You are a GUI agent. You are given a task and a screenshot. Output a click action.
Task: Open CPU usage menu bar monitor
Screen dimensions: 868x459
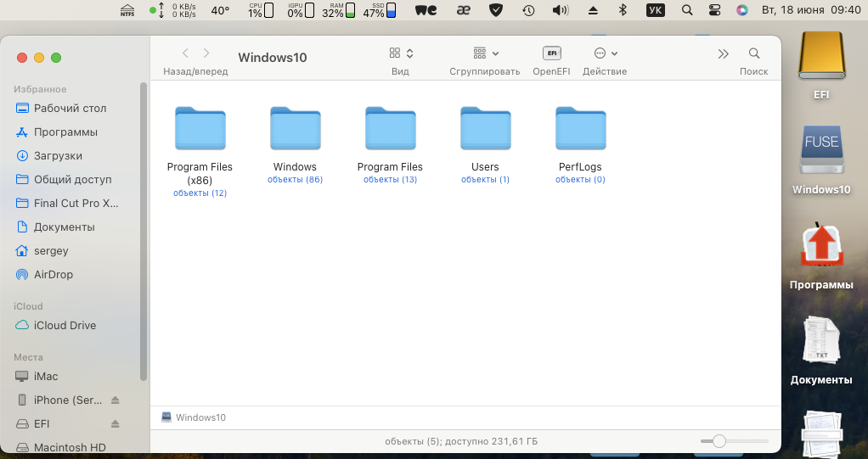tap(261, 10)
